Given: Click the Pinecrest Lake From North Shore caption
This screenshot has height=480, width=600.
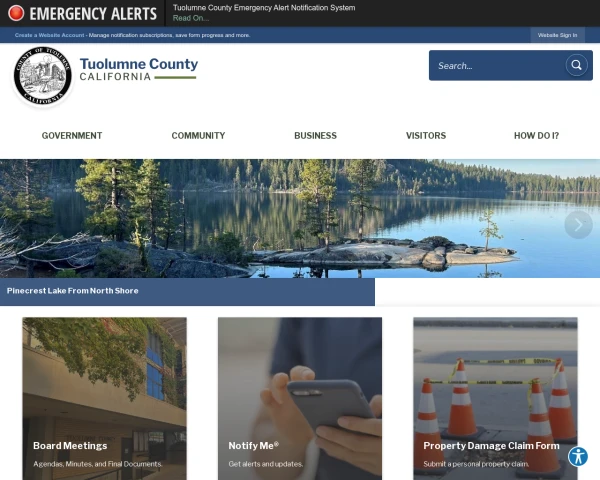Looking at the screenshot, I should pos(73,291).
